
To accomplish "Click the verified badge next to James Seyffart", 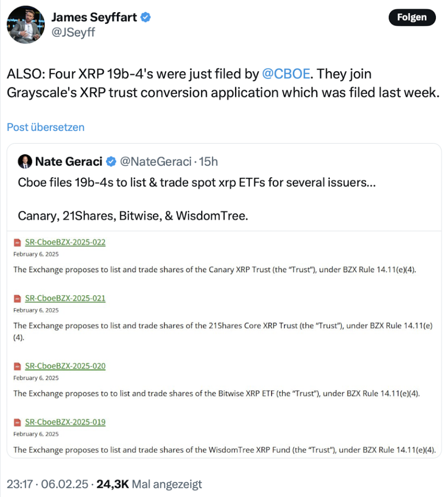I will 145,17.
